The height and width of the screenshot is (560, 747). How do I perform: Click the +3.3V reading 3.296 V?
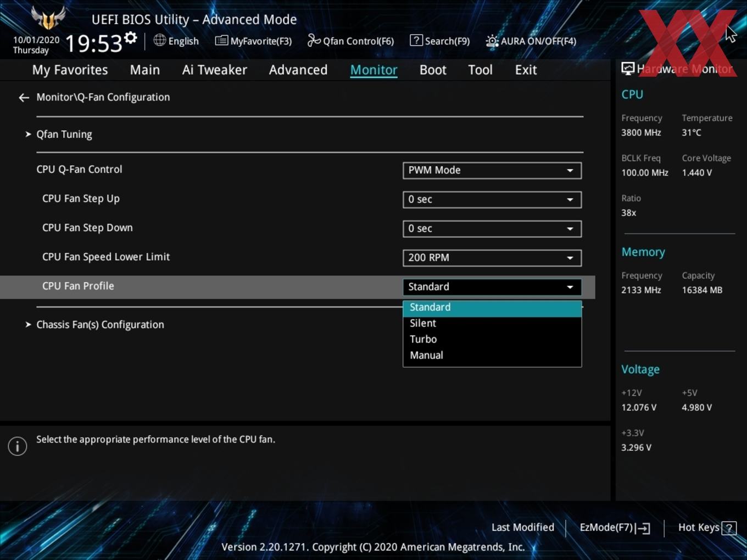coord(636,447)
